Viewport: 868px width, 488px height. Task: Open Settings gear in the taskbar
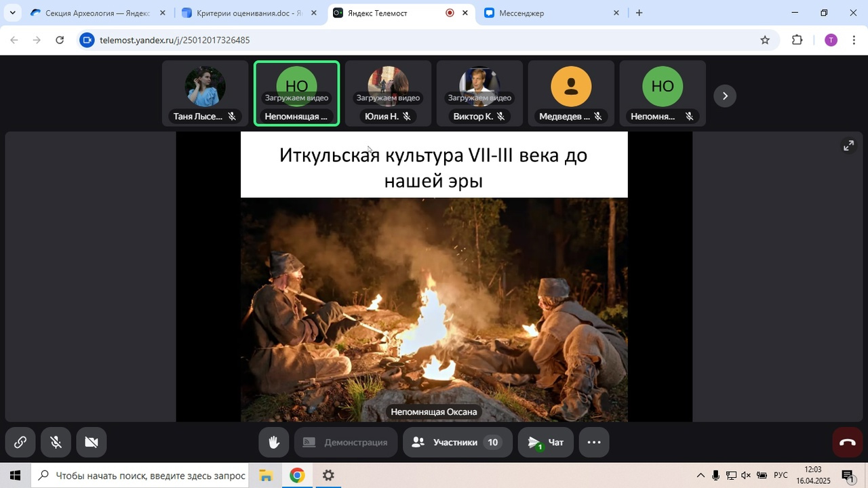(328, 476)
